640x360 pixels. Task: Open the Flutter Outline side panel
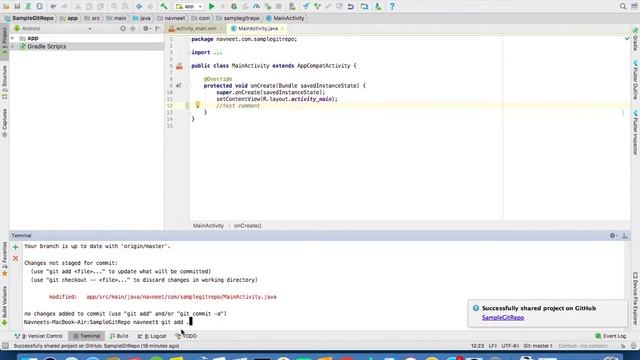click(x=636, y=80)
